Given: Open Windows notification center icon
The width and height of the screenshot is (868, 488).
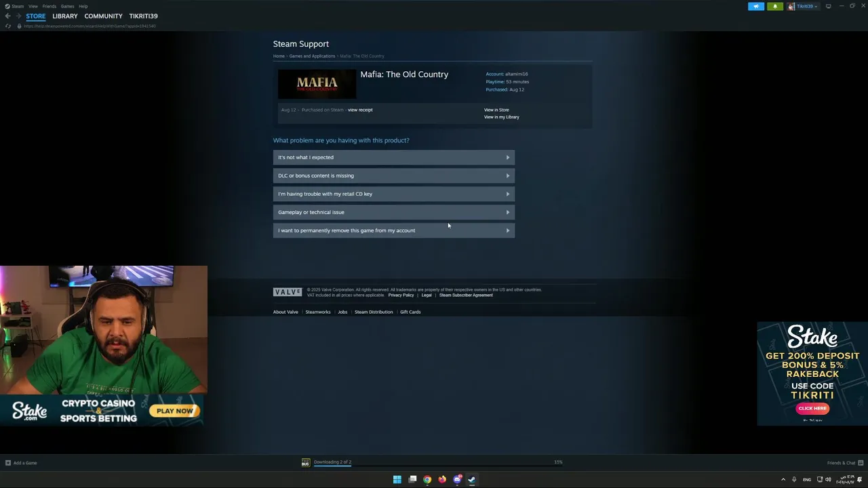Looking at the screenshot, I should pos(860,479).
